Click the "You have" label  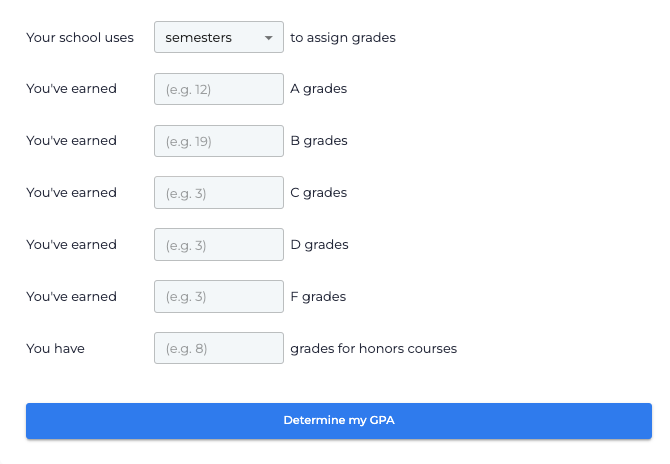point(56,349)
